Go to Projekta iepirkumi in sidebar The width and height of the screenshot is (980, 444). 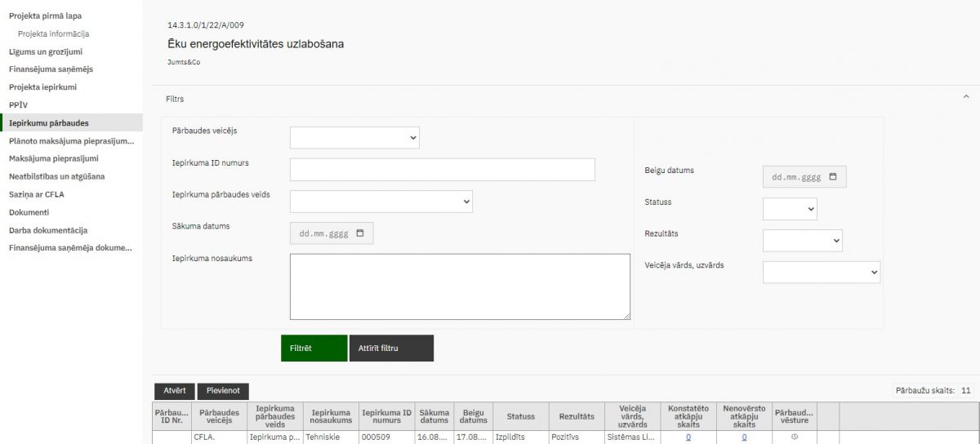(42, 87)
